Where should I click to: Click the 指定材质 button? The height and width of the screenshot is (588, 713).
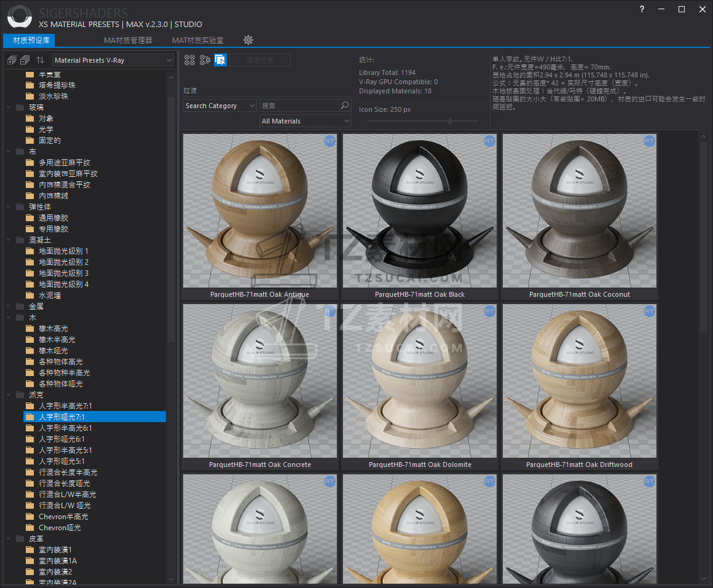pyautogui.click(x=259, y=60)
